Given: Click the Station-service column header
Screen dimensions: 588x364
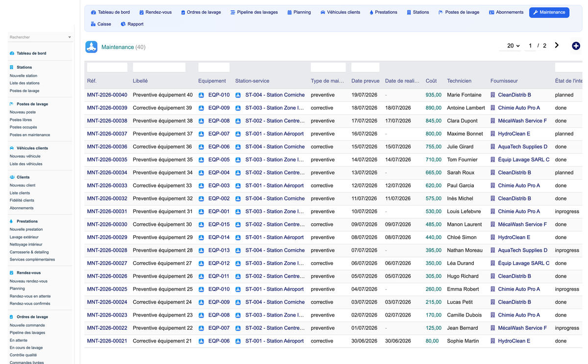Looking at the screenshot, I should [x=252, y=81].
